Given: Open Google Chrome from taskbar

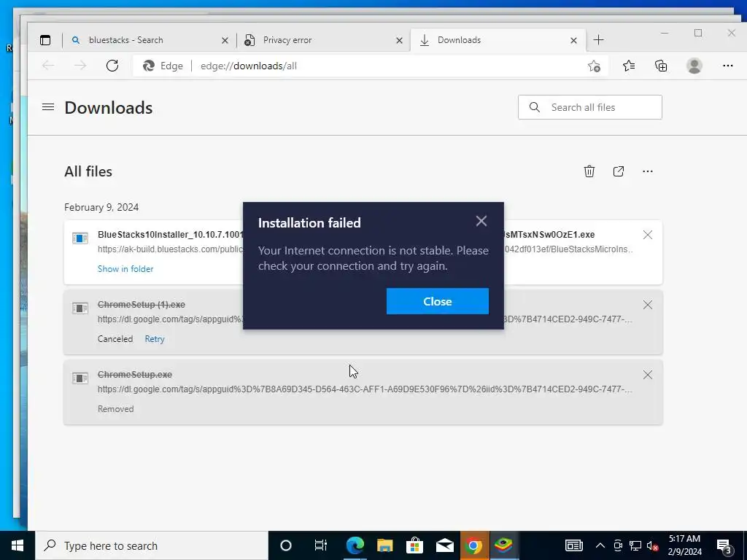Looking at the screenshot, I should point(473,545).
